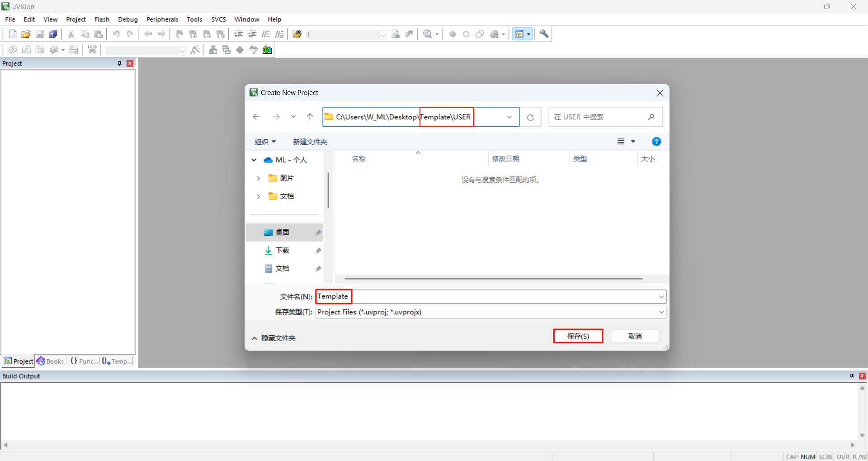
Task: Click the Open file folder icon
Action: click(26, 34)
